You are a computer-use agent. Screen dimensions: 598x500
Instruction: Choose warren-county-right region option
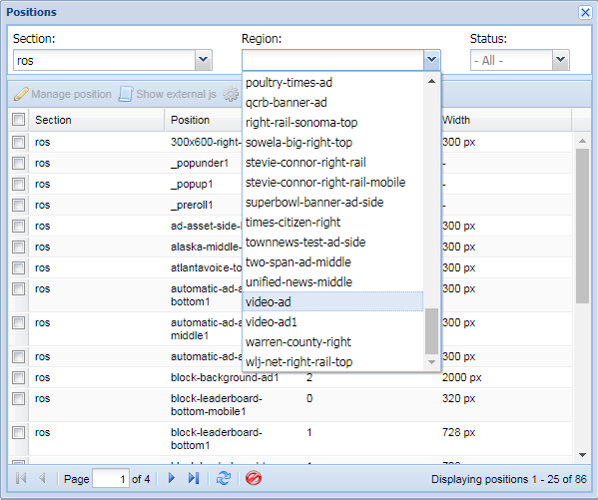pyautogui.click(x=333, y=342)
